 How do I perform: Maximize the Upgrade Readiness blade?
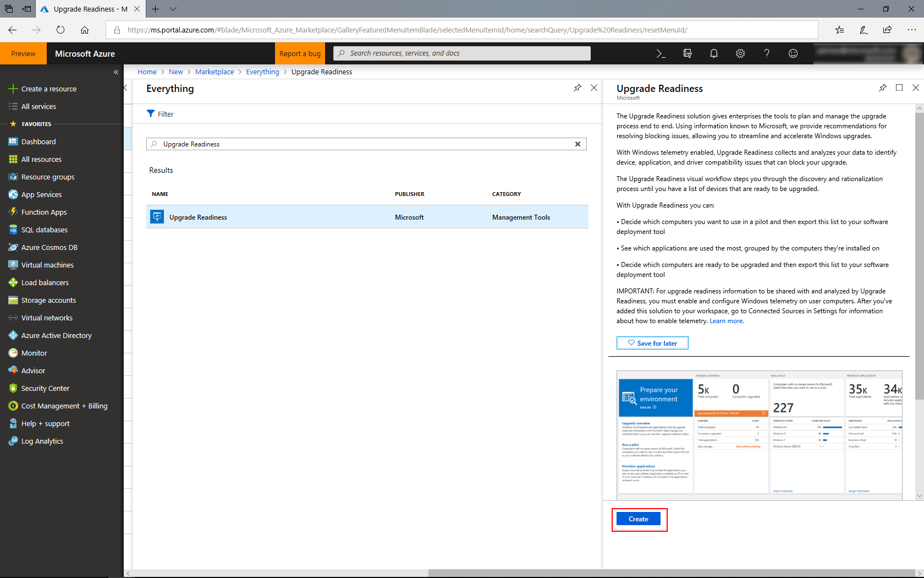[899, 88]
